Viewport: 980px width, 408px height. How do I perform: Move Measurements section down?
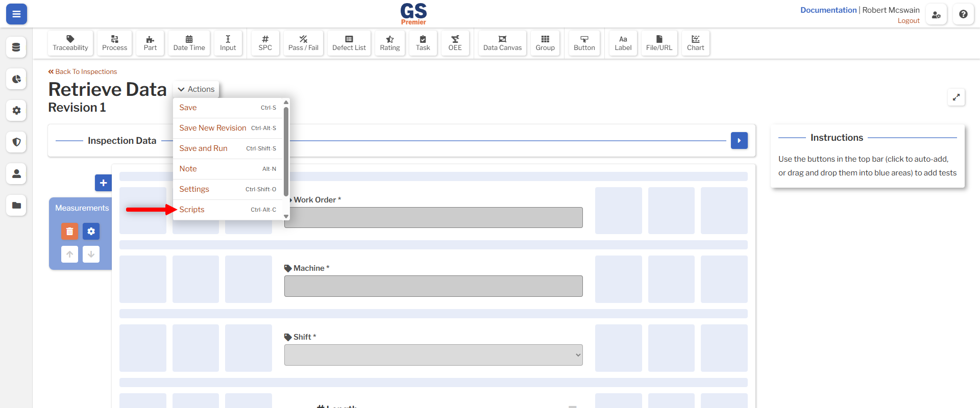coord(91,254)
